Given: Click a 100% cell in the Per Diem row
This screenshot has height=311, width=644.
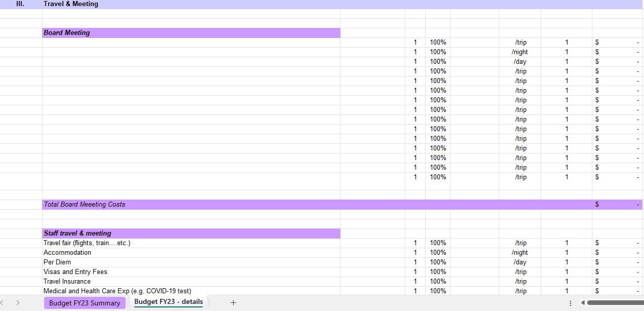Looking at the screenshot, I should pyautogui.click(x=438, y=262).
